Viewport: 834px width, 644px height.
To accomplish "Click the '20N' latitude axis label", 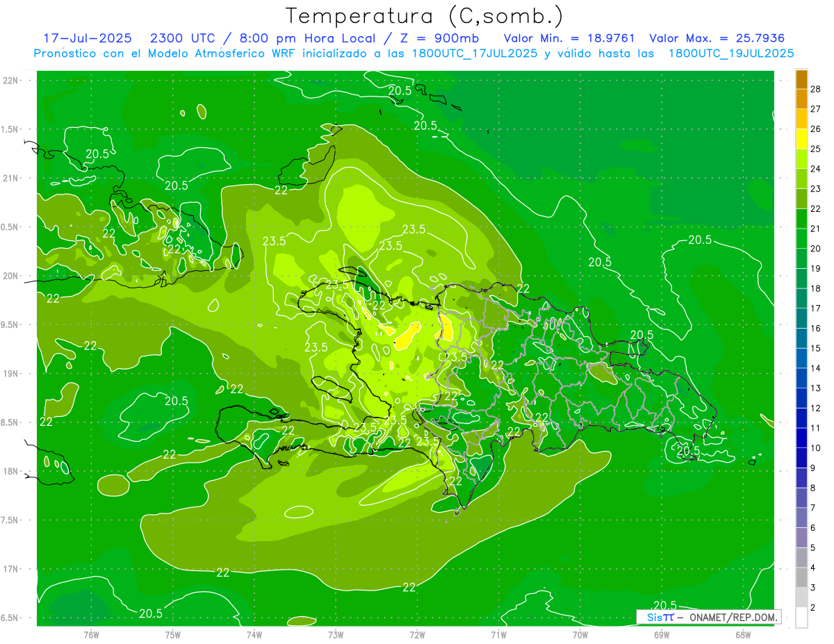I will tap(11, 276).
